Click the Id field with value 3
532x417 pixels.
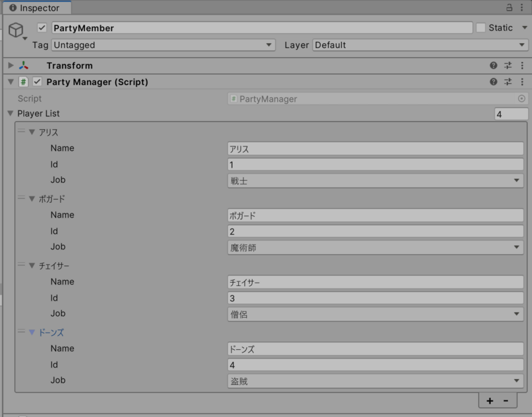pos(375,298)
